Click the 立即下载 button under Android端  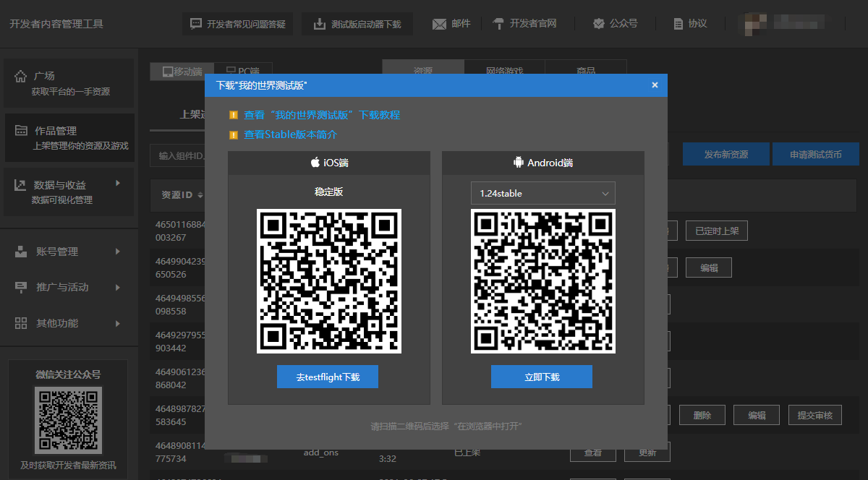click(542, 377)
